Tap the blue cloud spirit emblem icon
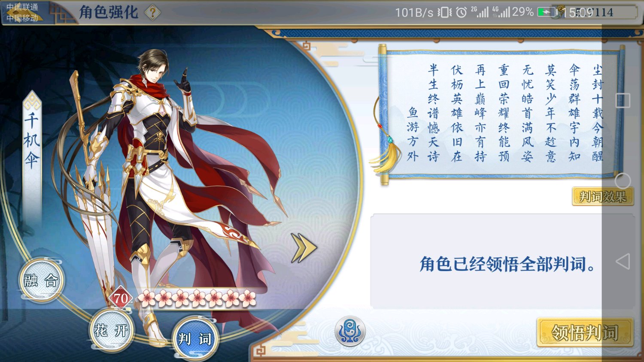 [350, 332]
